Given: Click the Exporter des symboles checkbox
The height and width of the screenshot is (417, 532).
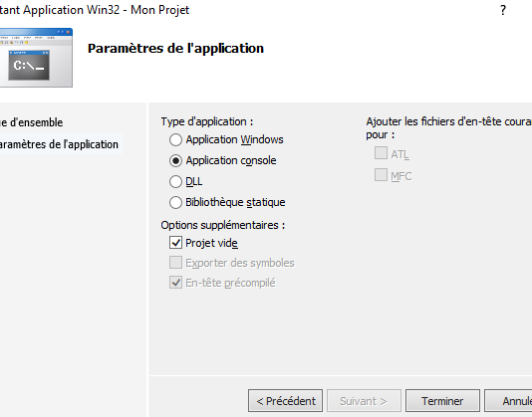Looking at the screenshot, I should tap(175, 263).
